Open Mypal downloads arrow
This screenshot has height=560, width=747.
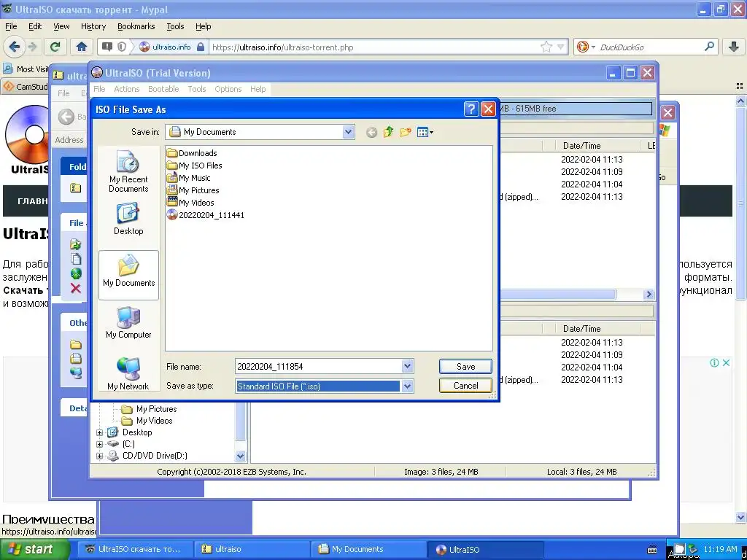pos(734,47)
